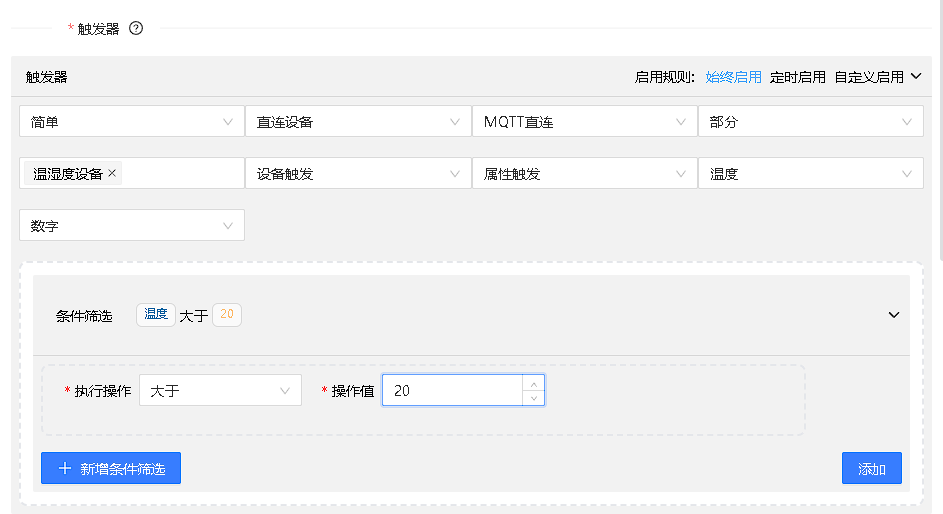The height and width of the screenshot is (514, 943).
Task: Expand the 直连设备 dropdown
Action: coord(357,122)
